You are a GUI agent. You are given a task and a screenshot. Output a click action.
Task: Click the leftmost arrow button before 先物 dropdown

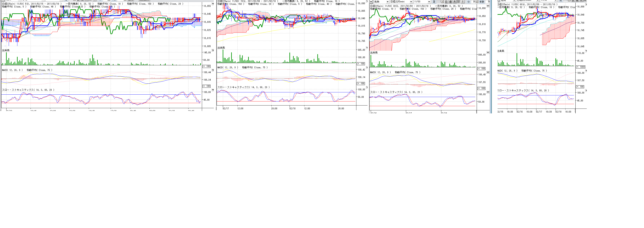click(371, 2)
